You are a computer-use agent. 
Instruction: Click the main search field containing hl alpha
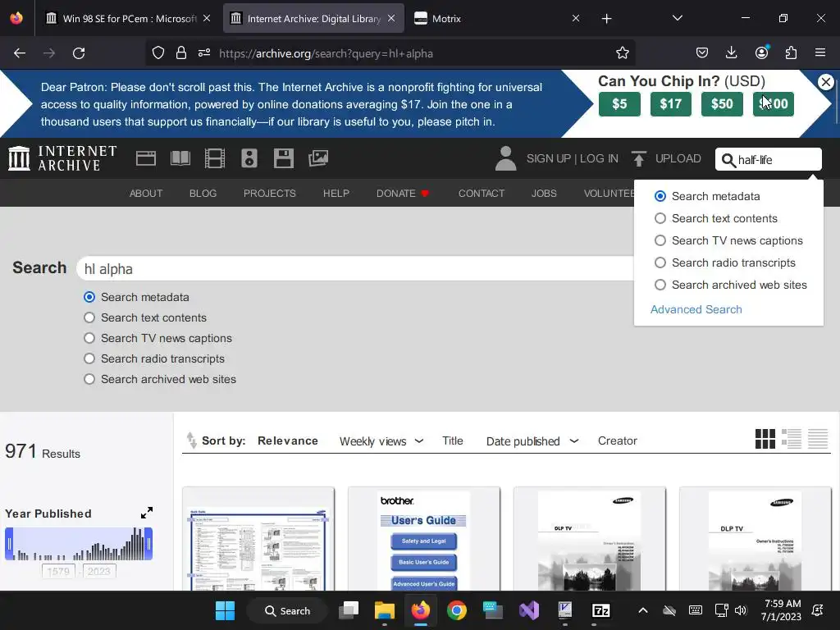pos(354,268)
